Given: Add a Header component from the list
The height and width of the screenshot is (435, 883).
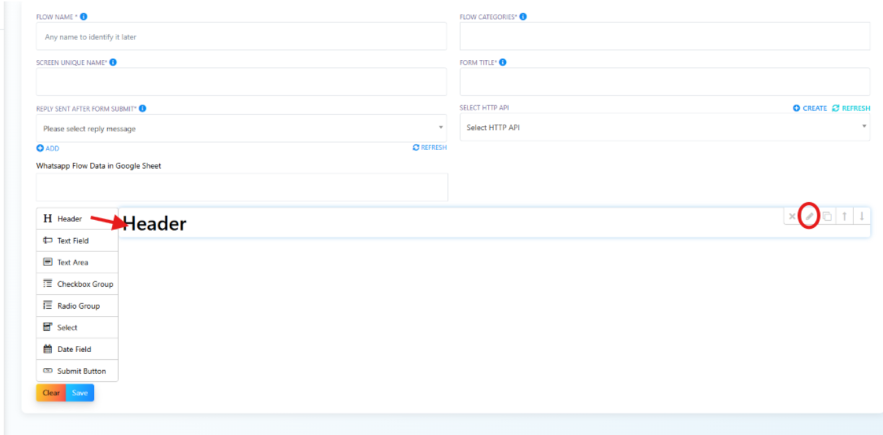Looking at the screenshot, I should tap(77, 219).
